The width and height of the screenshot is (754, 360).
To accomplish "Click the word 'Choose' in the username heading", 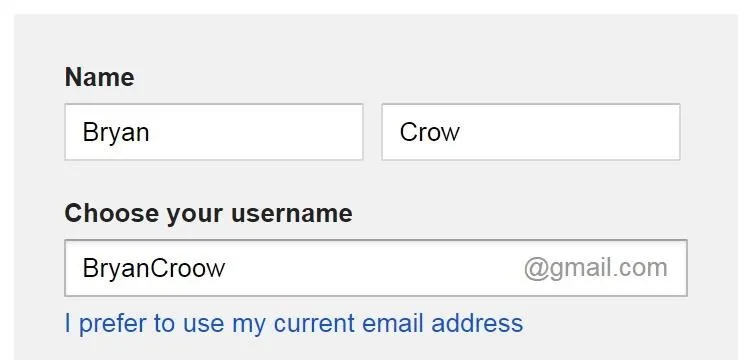I will [x=112, y=213].
